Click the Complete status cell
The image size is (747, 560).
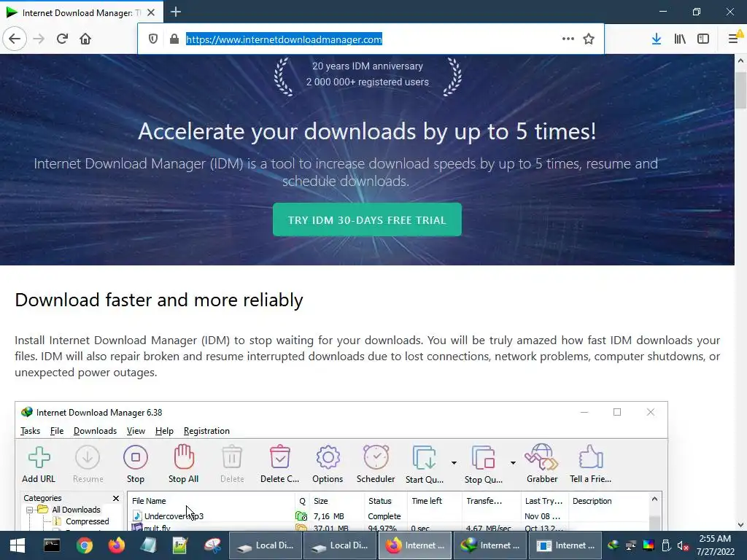point(384,516)
